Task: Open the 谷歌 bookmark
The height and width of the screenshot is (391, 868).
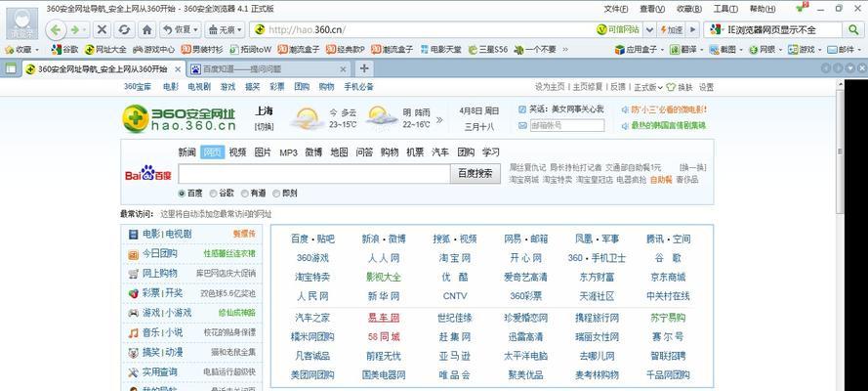Action: [64, 49]
